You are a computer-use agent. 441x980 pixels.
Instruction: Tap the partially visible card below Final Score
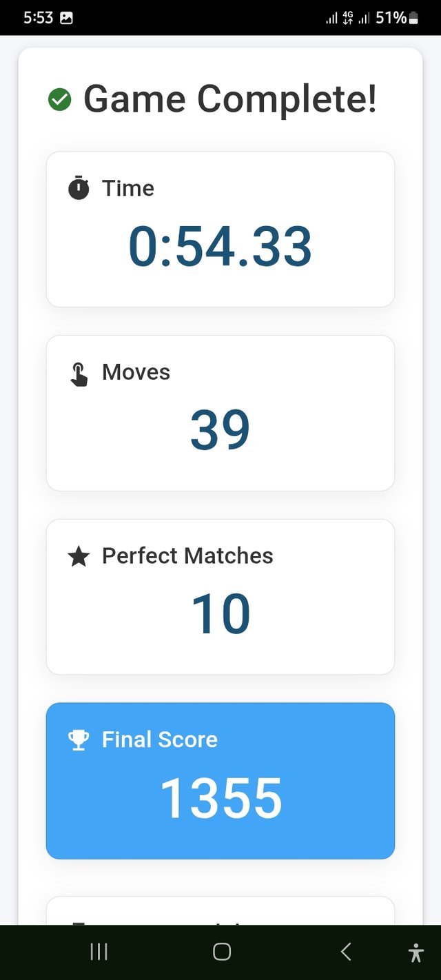(x=220, y=911)
